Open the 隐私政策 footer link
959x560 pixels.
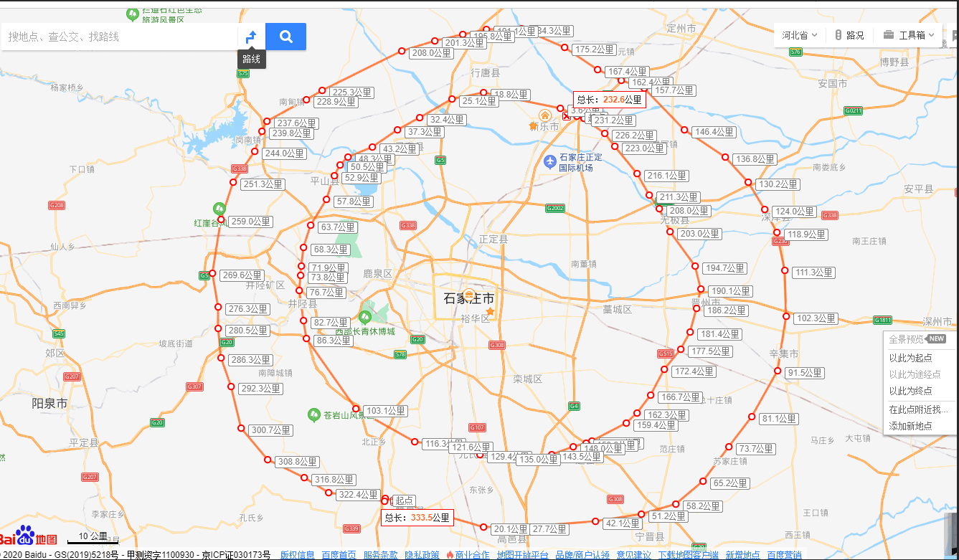422,555
